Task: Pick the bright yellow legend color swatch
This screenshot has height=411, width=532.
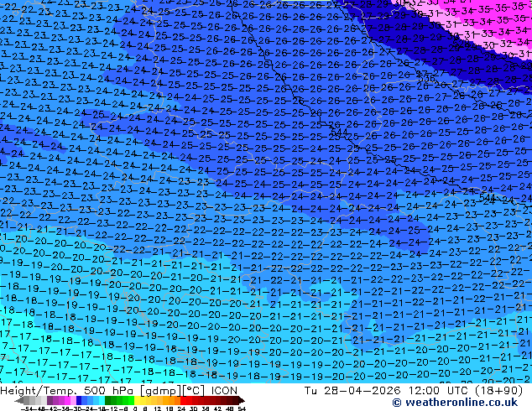Action: (137, 401)
